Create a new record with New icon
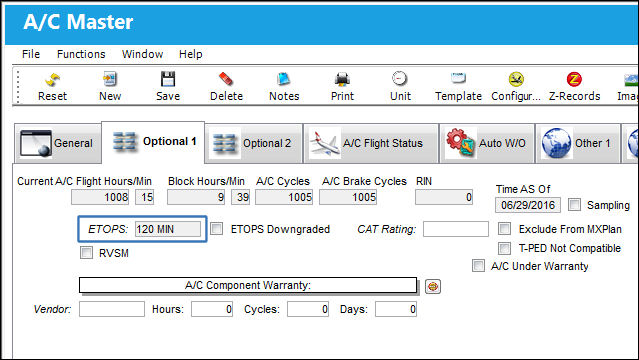Screen dimensions: 639x360 [x=110, y=79]
